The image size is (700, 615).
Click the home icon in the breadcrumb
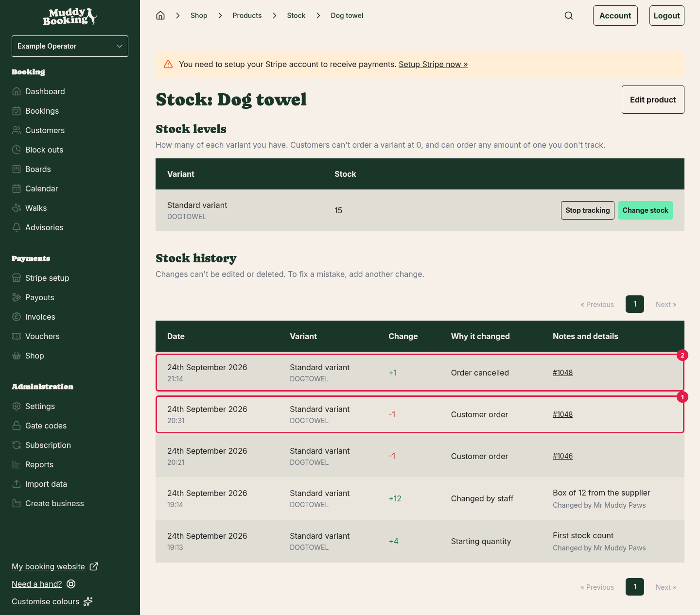[160, 16]
